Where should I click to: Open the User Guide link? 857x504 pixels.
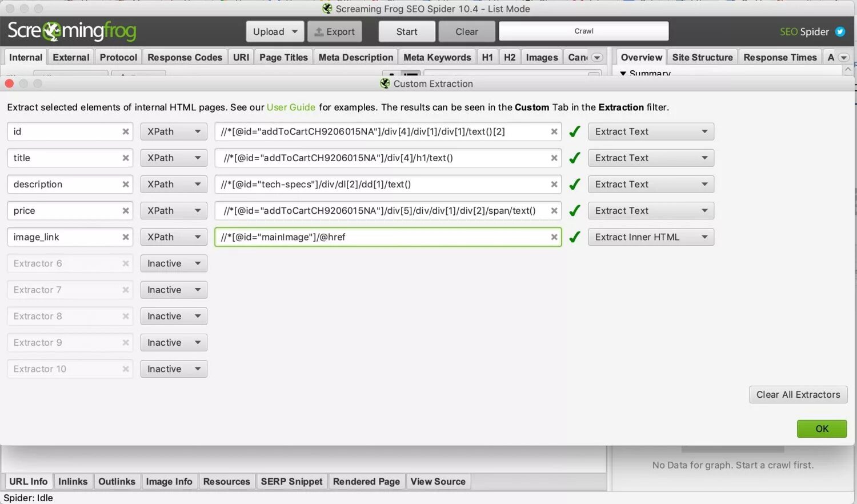(x=291, y=107)
